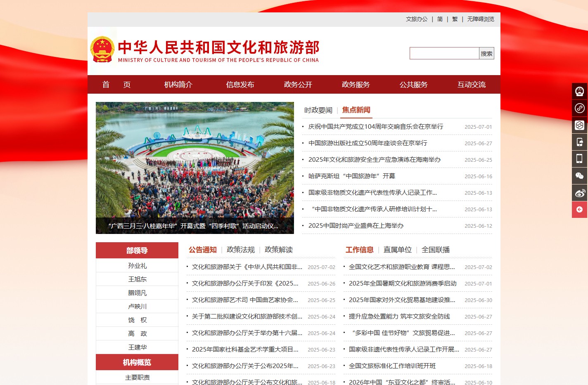The width and height of the screenshot is (588, 385).
Task: Switch to 政策解读 tab
Action: (279, 250)
